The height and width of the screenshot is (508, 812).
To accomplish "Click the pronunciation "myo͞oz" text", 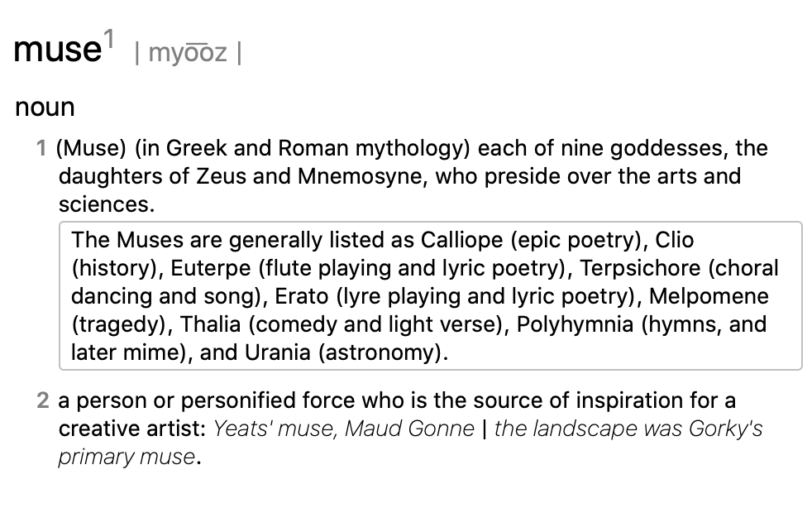I will tap(187, 55).
